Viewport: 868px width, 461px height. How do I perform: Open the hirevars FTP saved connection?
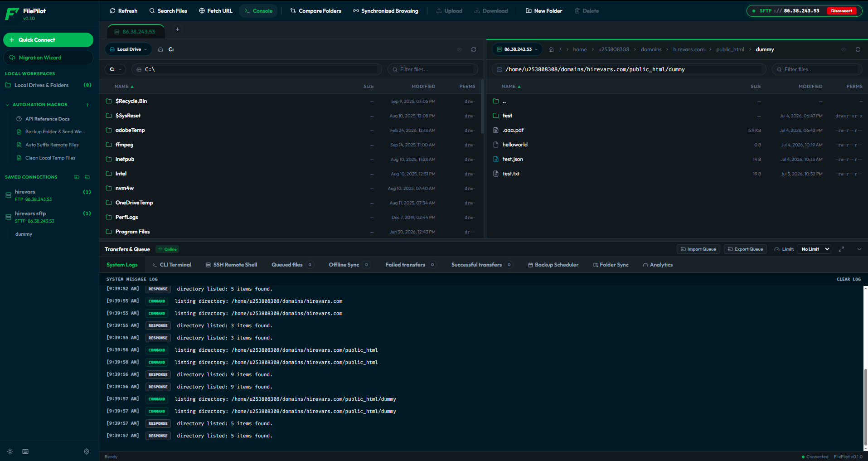point(48,195)
